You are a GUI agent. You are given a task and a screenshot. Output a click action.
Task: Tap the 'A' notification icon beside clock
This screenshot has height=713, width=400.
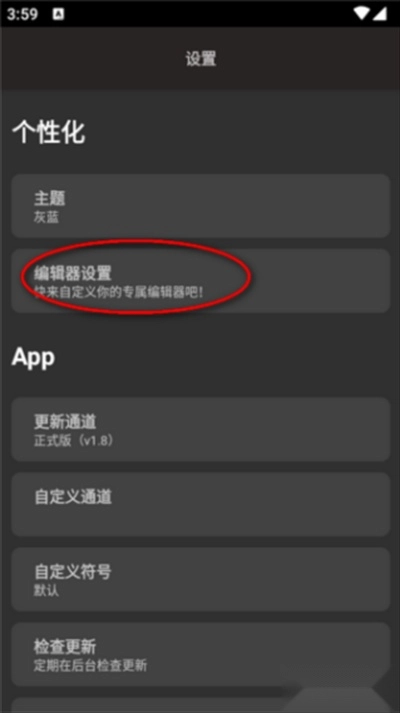click(58, 14)
